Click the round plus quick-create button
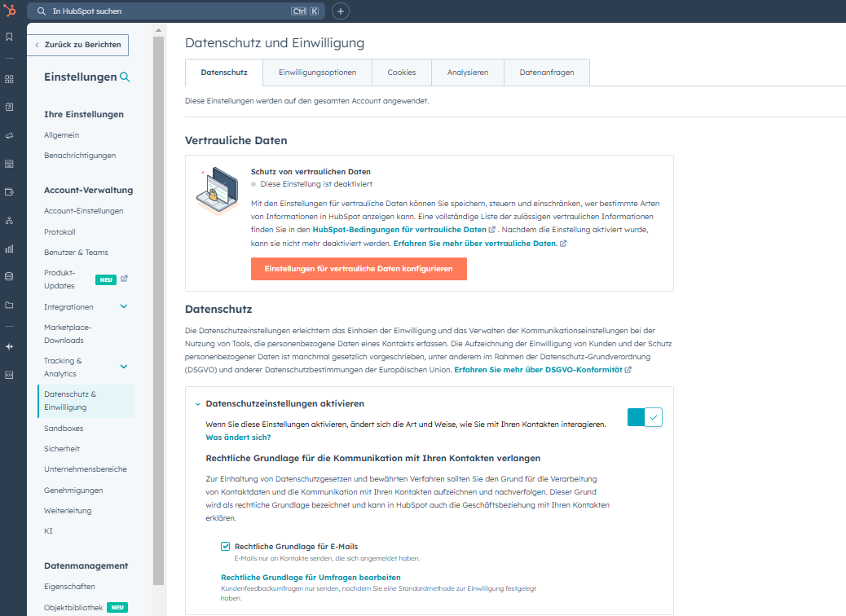The image size is (846, 616). tap(341, 11)
